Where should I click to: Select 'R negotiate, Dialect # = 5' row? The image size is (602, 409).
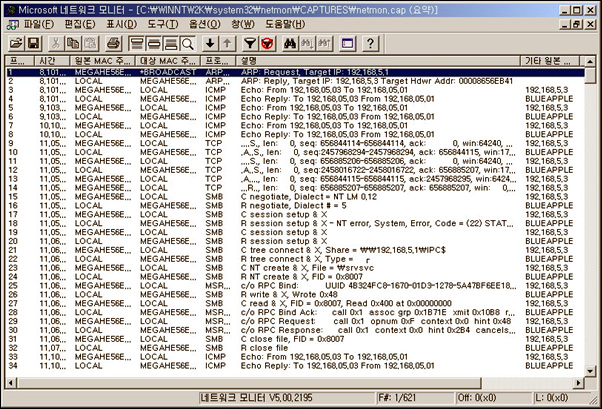click(295, 205)
